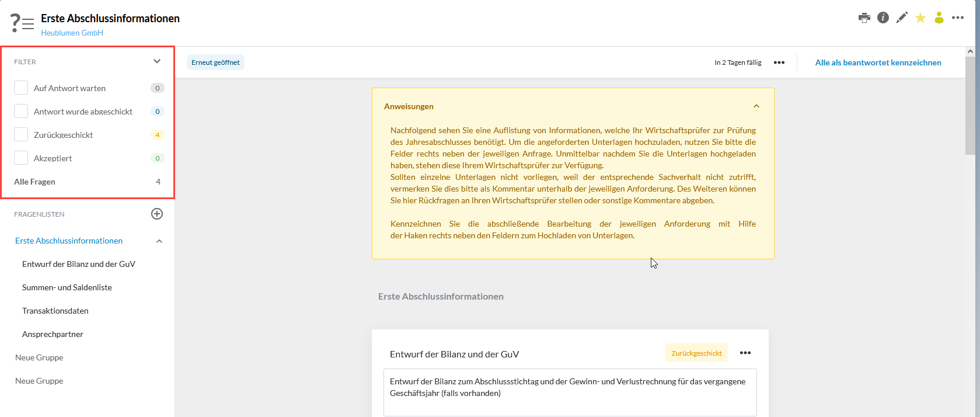
Task: Click the FRAGENLISTEN section label
Action: (39, 214)
